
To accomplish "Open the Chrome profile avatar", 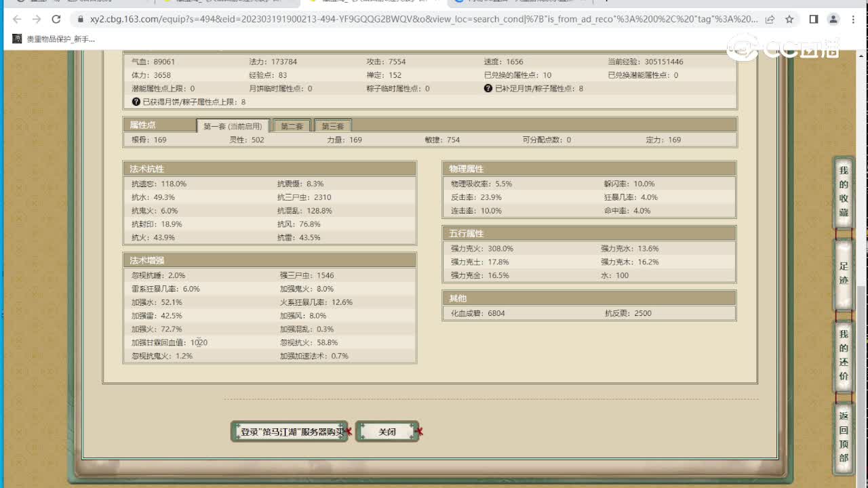I will tap(833, 20).
